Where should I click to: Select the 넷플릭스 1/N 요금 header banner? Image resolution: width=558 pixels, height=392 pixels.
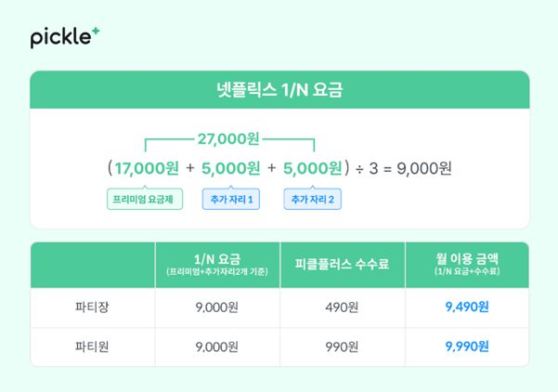tap(279, 91)
